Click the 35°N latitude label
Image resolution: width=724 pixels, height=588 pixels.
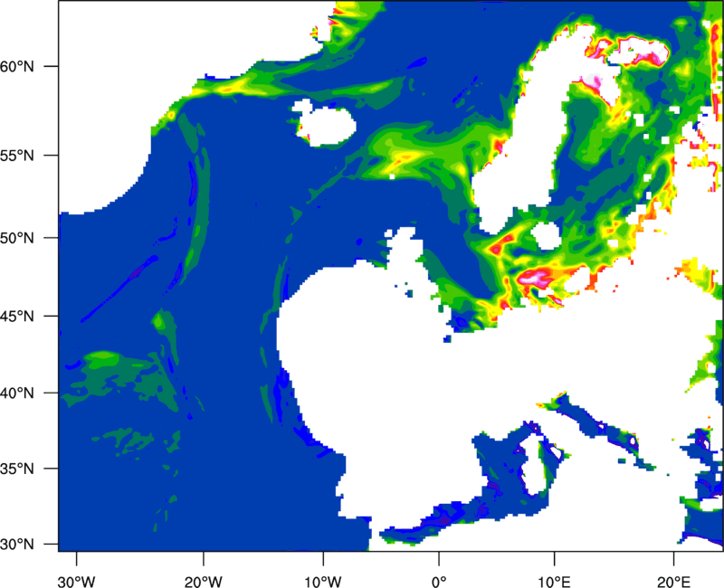[x=17, y=469]
